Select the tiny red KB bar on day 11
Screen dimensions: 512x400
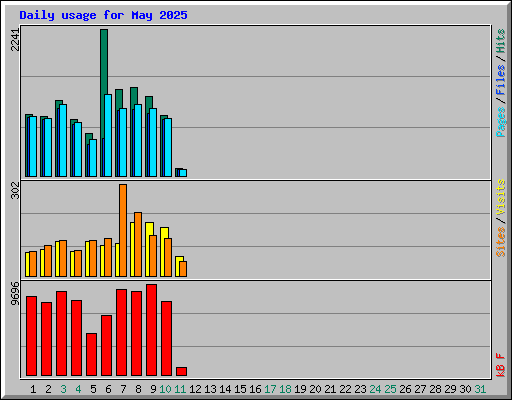coord(181,371)
